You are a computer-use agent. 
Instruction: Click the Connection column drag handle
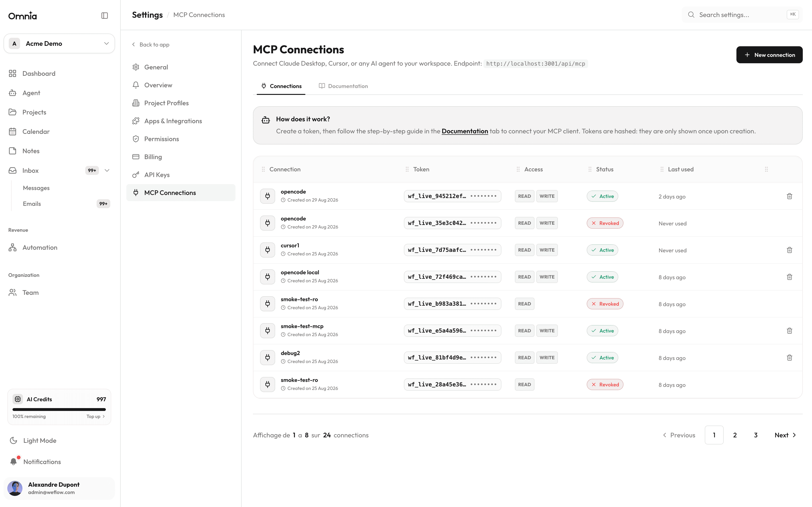point(263,169)
